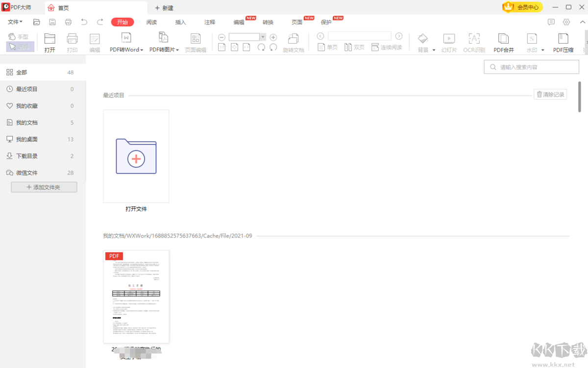Viewport: 588px width, 368px height.
Task: Toggle 连续阅读 continuous reading mode
Action: 387,47
